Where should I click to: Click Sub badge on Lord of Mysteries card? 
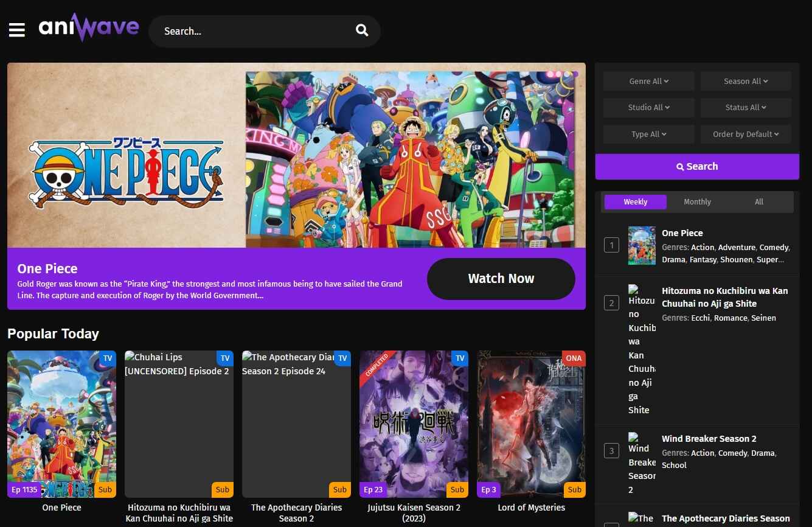pyautogui.click(x=575, y=489)
